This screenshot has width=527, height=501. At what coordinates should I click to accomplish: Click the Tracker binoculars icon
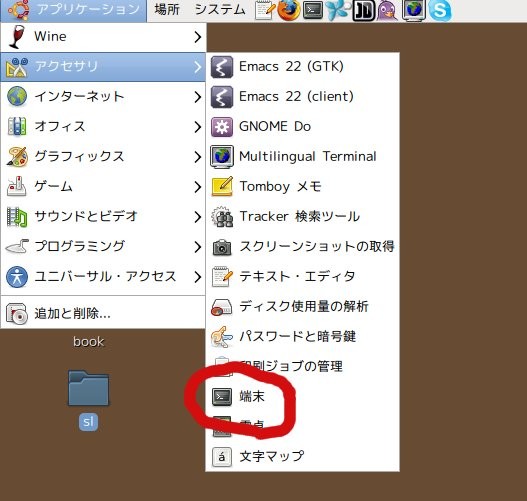click(222, 217)
